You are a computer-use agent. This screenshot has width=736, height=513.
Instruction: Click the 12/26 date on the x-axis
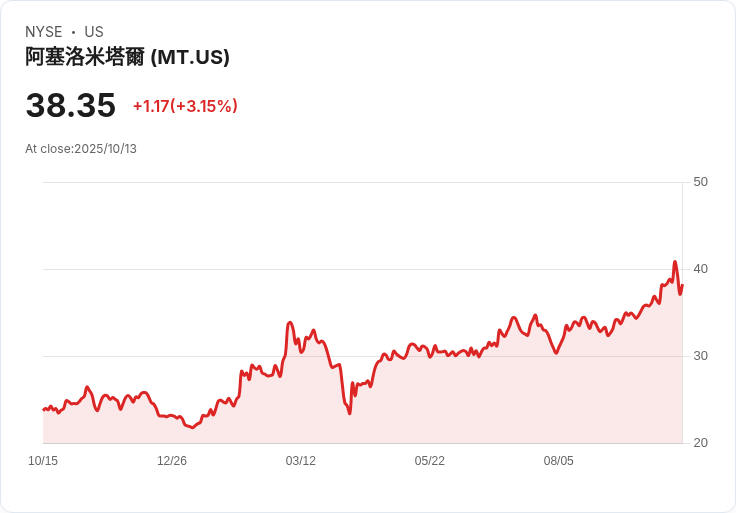pyautogui.click(x=172, y=461)
